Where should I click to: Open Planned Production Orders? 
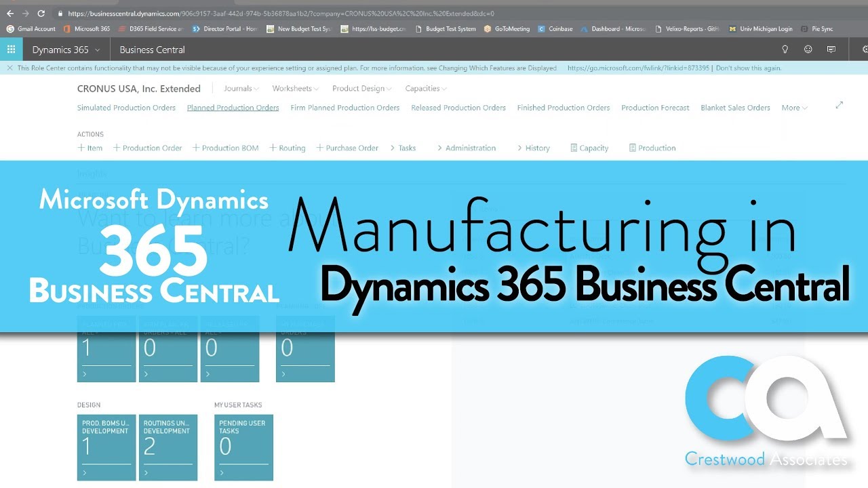click(233, 108)
